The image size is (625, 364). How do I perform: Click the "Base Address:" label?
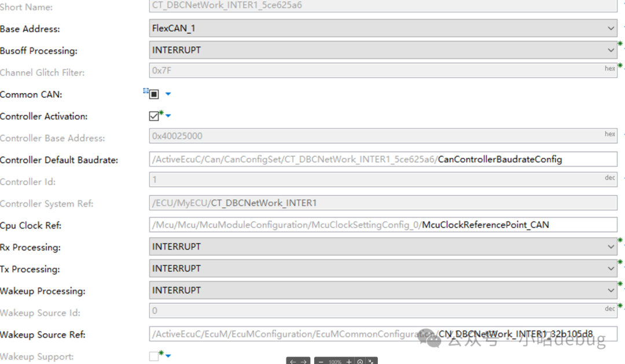(x=30, y=29)
